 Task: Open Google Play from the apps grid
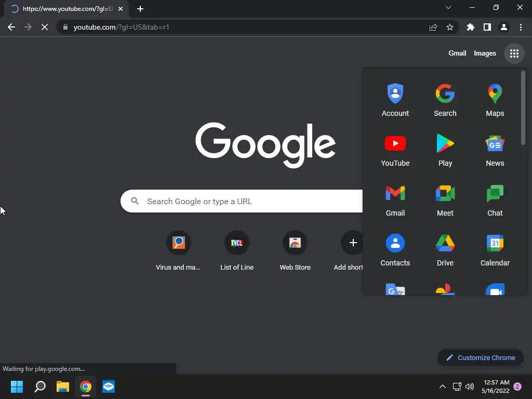pyautogui.click(x=445, y=150)
